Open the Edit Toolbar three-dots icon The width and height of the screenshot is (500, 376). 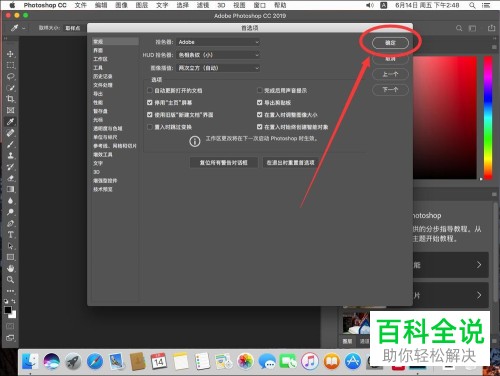10,291
